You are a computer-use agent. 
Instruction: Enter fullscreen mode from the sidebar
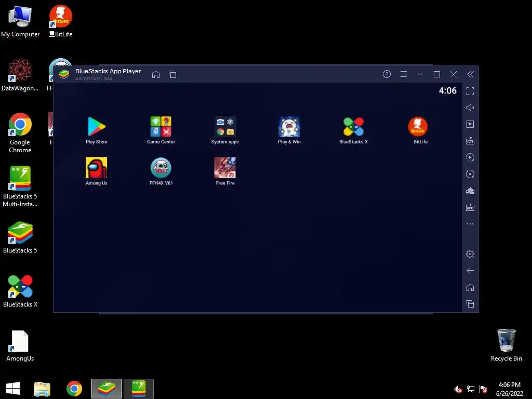coord(470,91)
